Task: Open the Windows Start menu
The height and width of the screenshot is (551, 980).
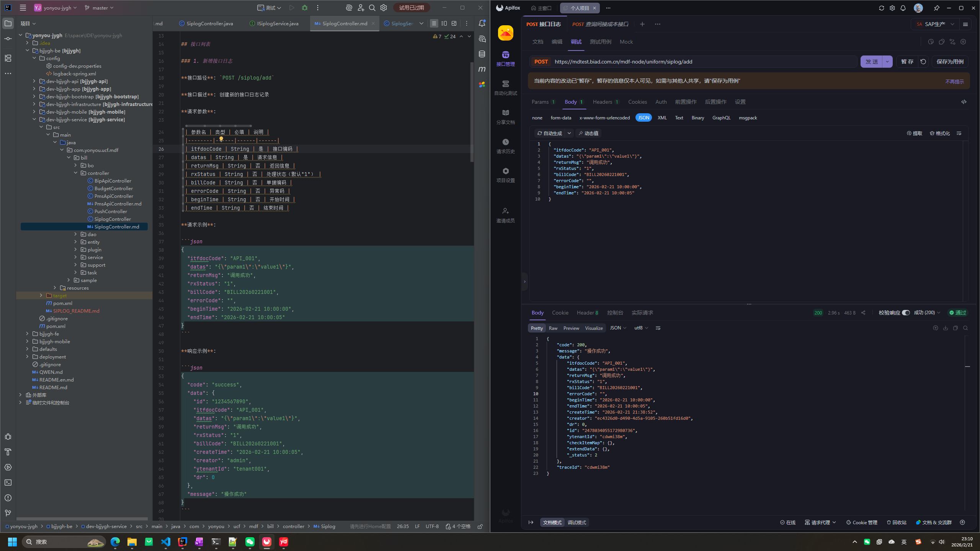Action: pyautogui.click(x=12, y=542)
